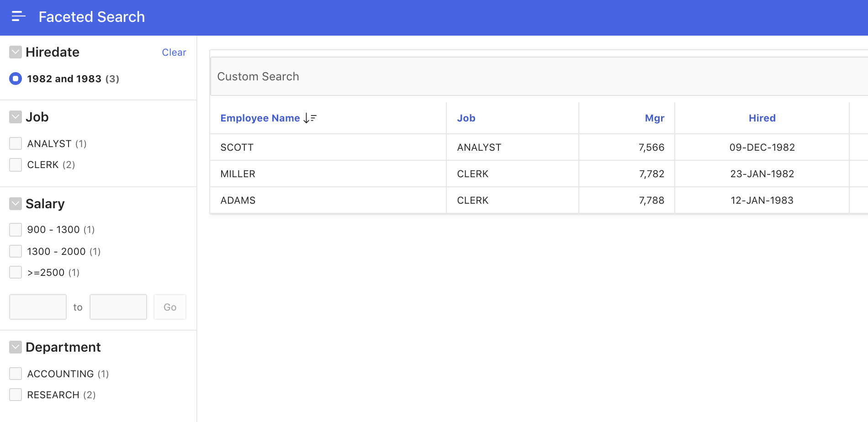Check the ACCOUNTING department filter
This screenshot has width=868, height=422.
click(x=16, y=373)
